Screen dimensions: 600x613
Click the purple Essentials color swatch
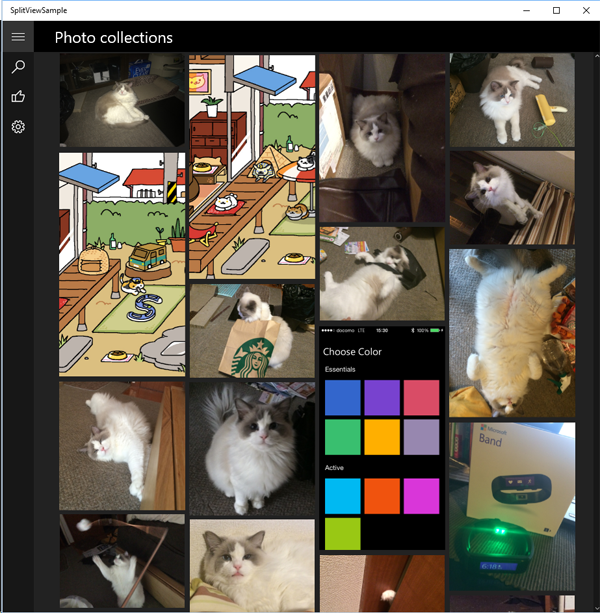382,398
